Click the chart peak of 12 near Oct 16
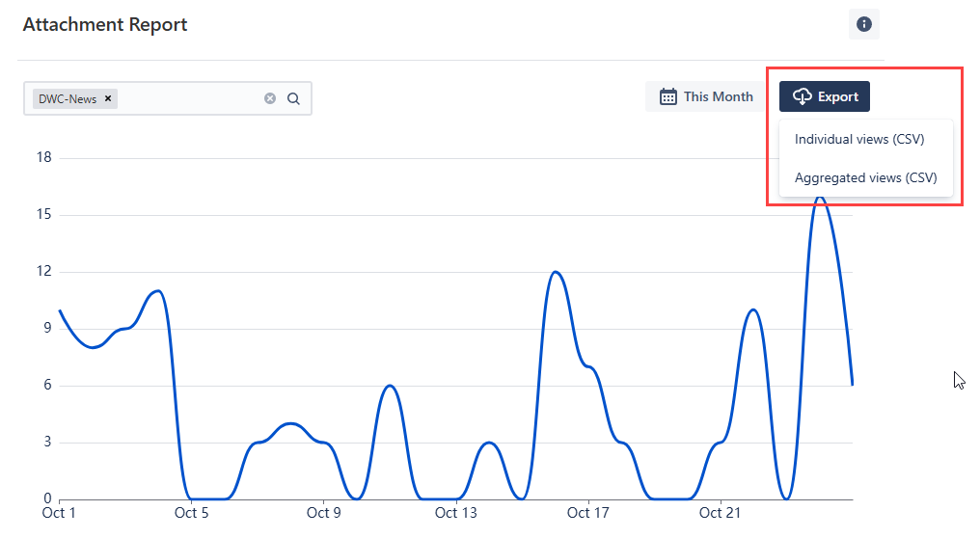This screenshot has width=980, height=538. pyautogui.click(x=556, y=272)
